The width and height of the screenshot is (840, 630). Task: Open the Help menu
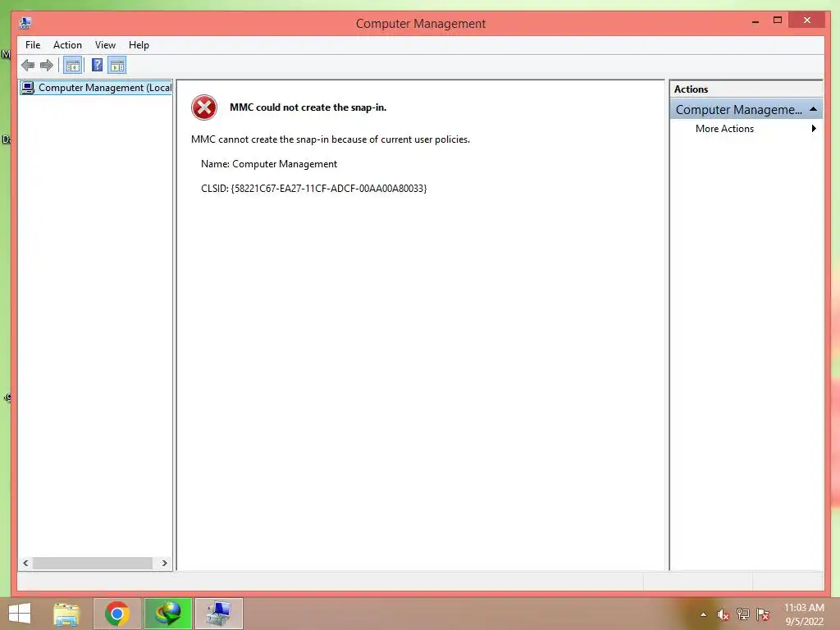point(139,45)
